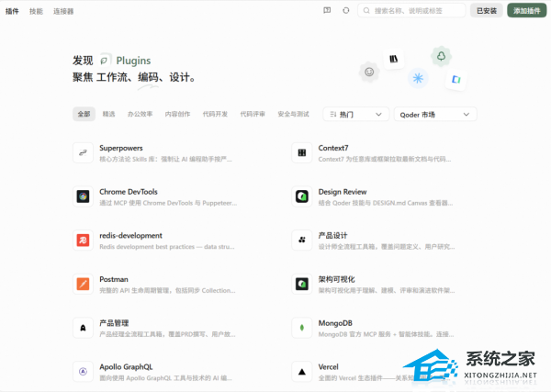Open the Vercel plugin title

(328, 366)
